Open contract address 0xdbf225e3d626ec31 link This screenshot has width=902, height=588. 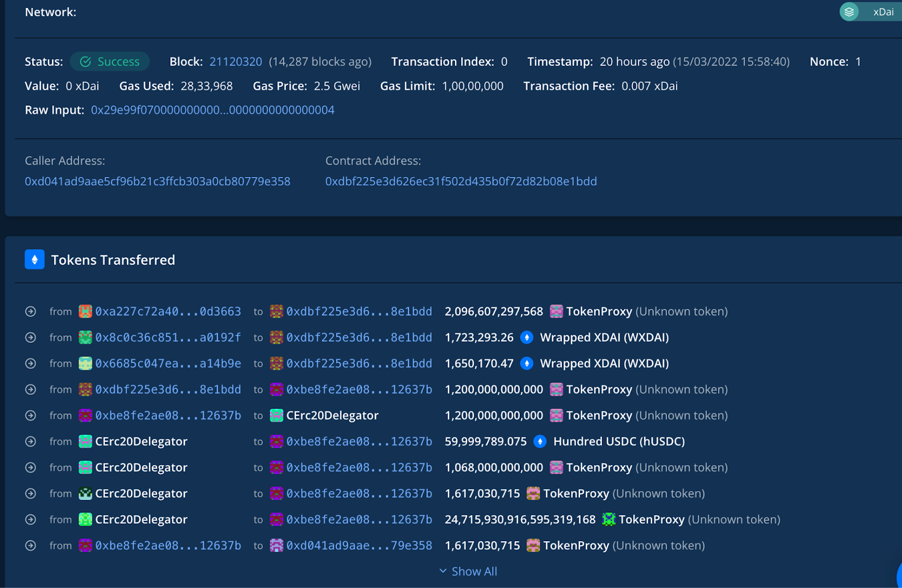click(461, 181)
